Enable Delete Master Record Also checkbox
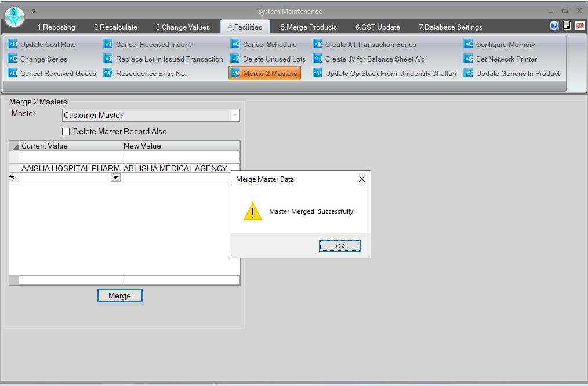This screenshot has height=386, width=588. click(66, 131)
